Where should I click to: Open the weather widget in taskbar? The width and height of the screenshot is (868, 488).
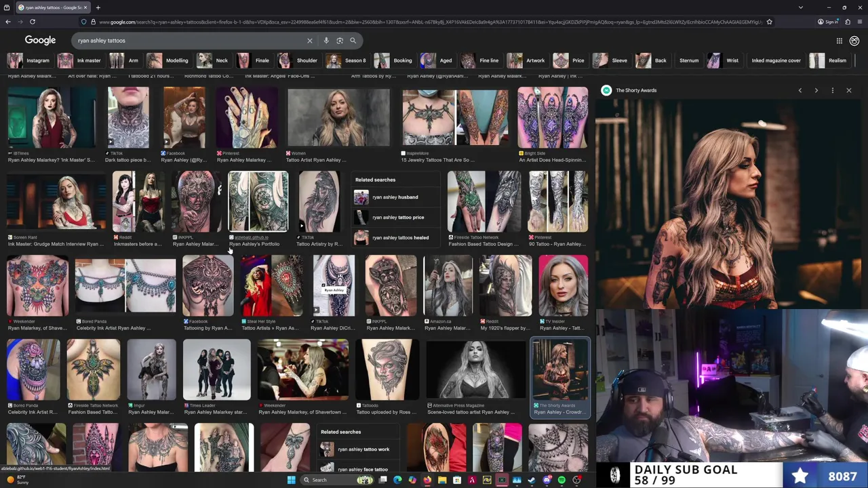(17, 480)
